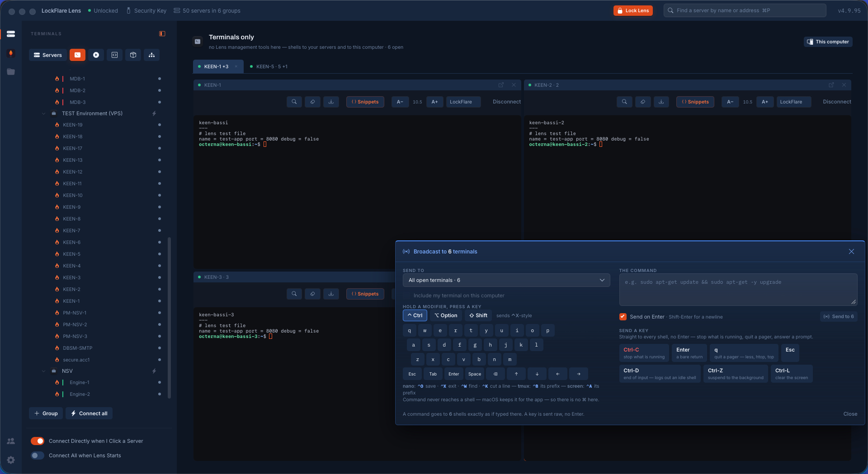Increase font size with A+ in KEEN-2 pane

pyautogui.click(x=765, y=102)
